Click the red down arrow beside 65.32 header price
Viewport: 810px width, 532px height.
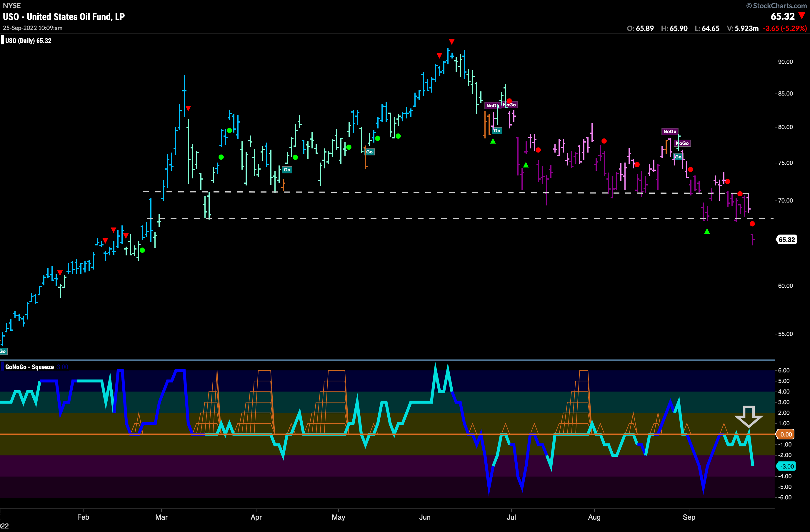[x=802, y=15]
